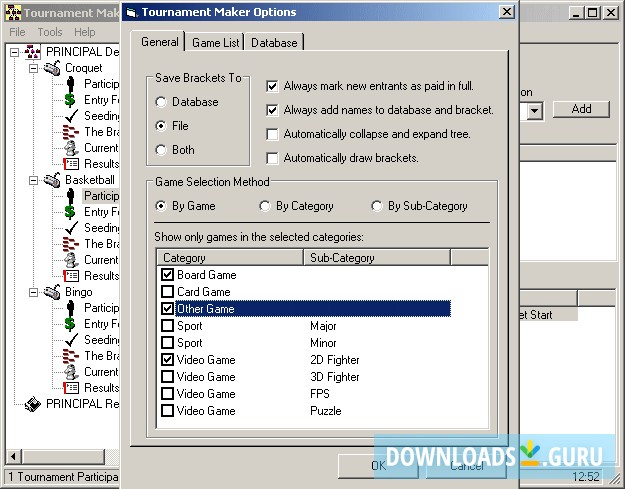Click the Bingo Participants person icon
This screenshot has width=625, height=489.
click(71, 308)
